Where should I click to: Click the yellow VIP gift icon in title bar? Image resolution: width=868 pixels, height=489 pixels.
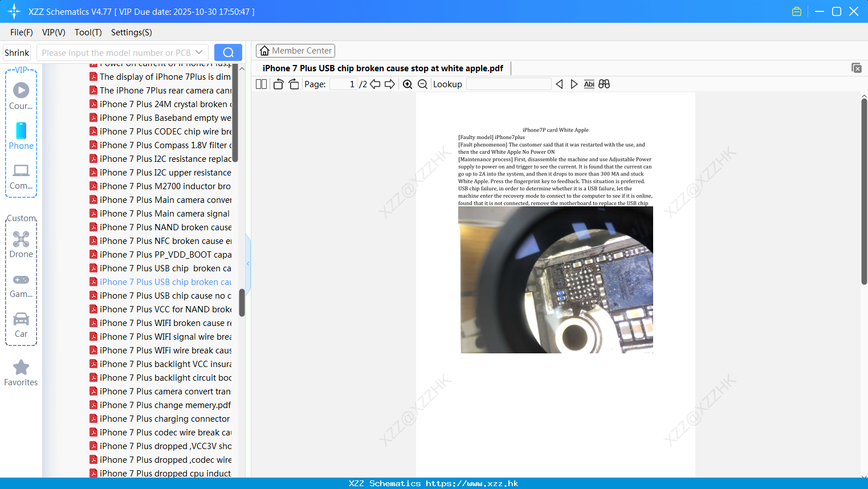[797, 11]
